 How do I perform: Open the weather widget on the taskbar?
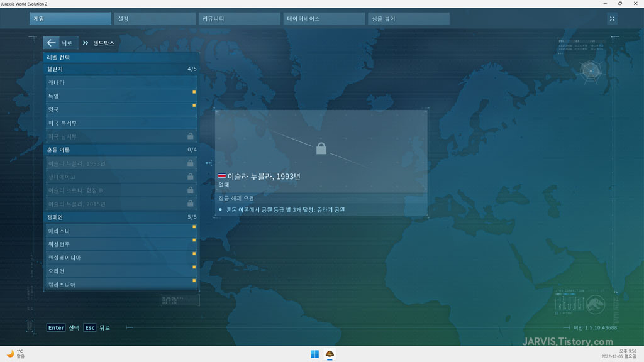click(15, 354)
